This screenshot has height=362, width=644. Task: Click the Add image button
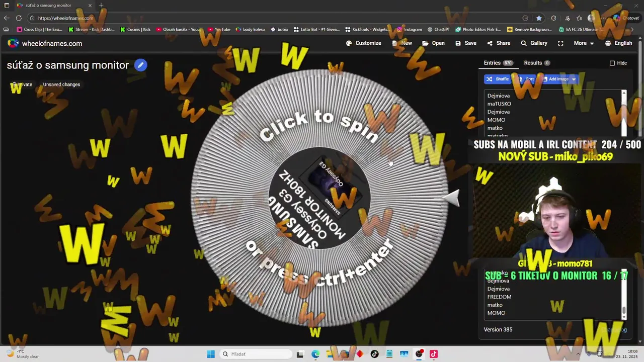[x=555, y=79]
